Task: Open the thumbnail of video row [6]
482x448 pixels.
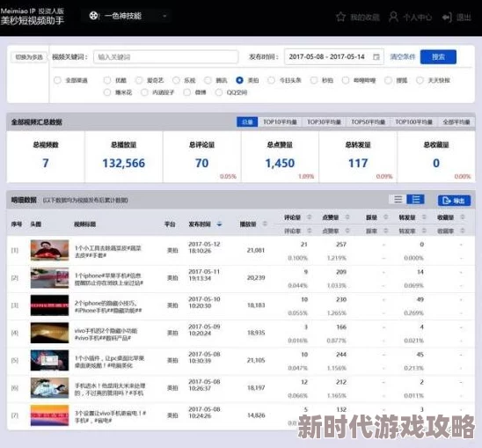Action: pyautogui.click(x=49, y=387)
